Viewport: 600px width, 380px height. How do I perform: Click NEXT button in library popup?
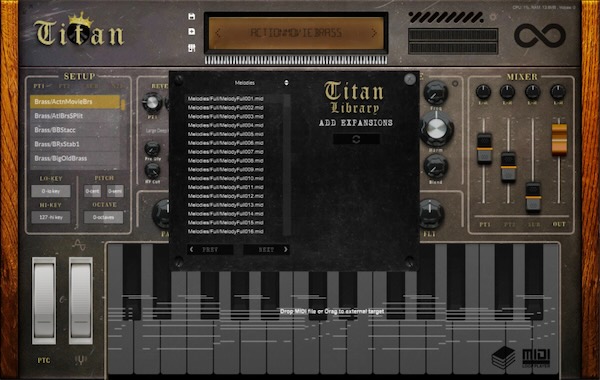[x=266, y=250]
